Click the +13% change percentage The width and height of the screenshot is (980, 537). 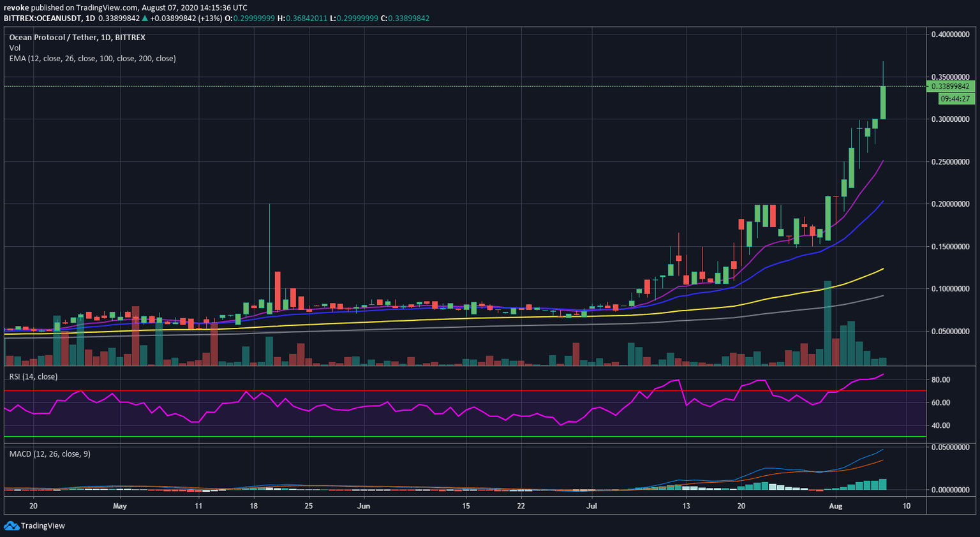click(208, 19)
